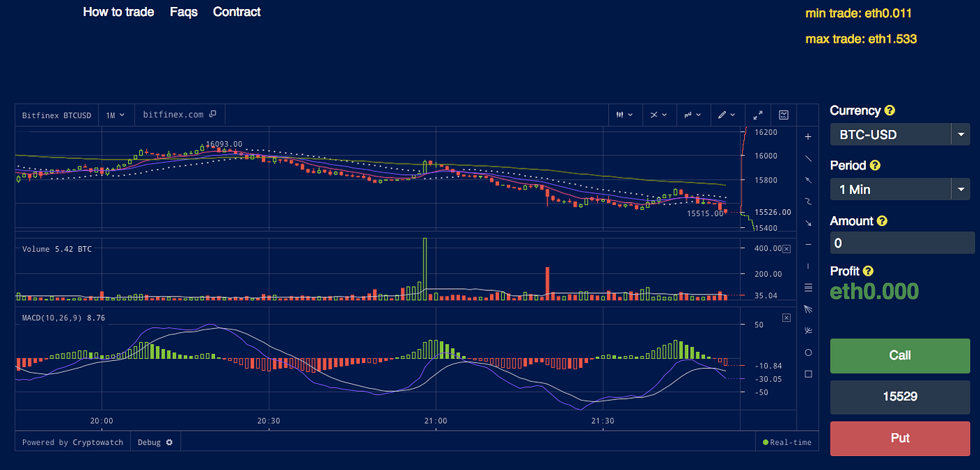980x470 pixels.
Task: Open external link icon beside bitfinex.com
Action: [213, 114]
